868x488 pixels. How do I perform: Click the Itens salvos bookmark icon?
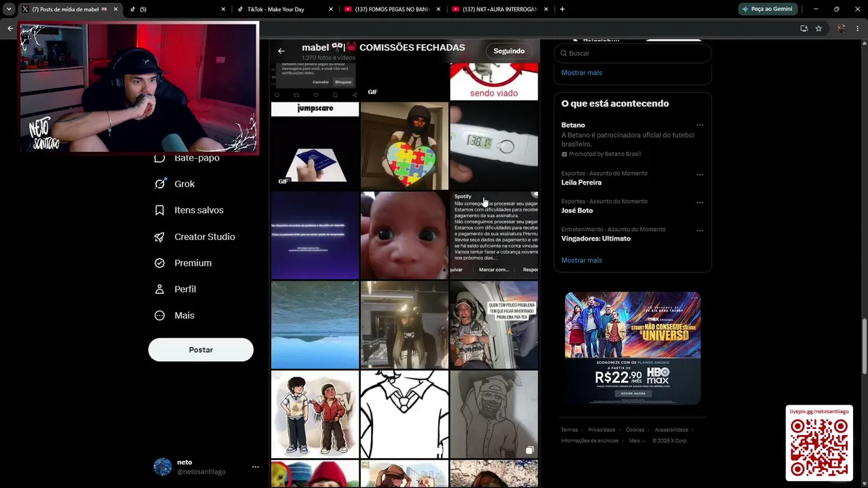click(159, 210)
